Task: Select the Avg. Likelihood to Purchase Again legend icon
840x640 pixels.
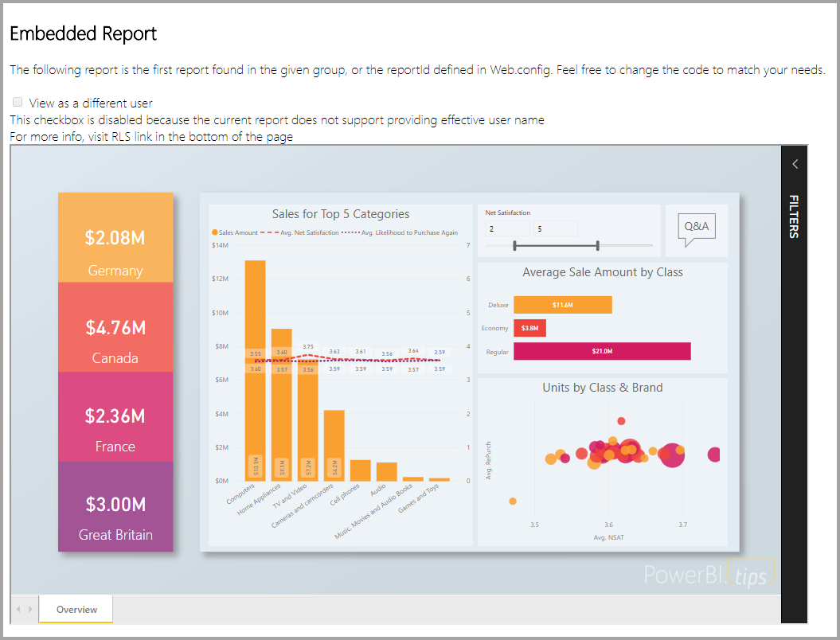Action: [x=350, y=232]
